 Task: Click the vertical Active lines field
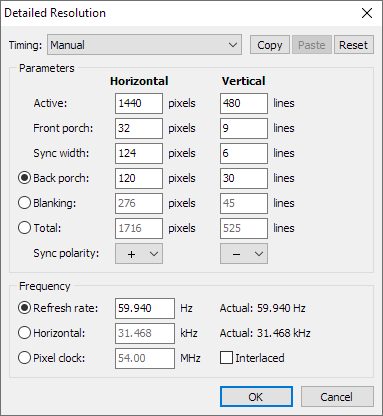pos(244,103)
